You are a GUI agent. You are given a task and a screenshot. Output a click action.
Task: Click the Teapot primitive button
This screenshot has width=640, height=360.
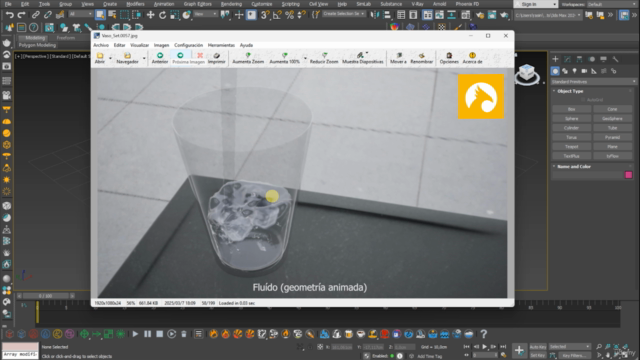point(571,147)
